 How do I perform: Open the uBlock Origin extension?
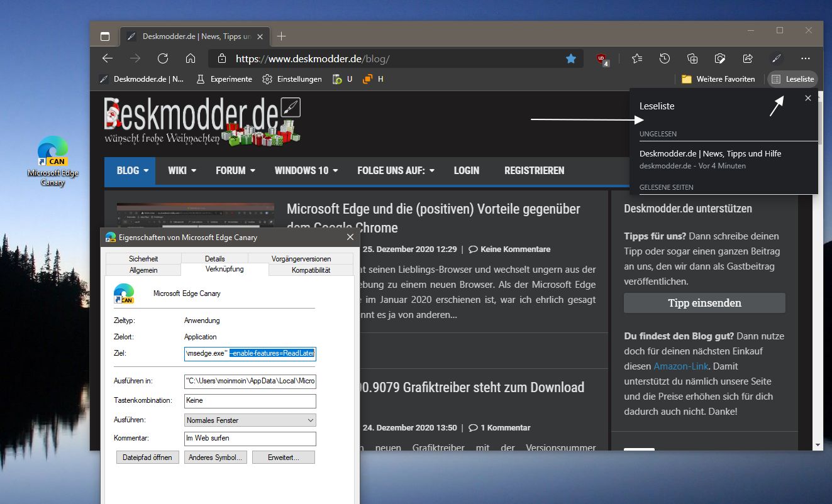[602, 59]
